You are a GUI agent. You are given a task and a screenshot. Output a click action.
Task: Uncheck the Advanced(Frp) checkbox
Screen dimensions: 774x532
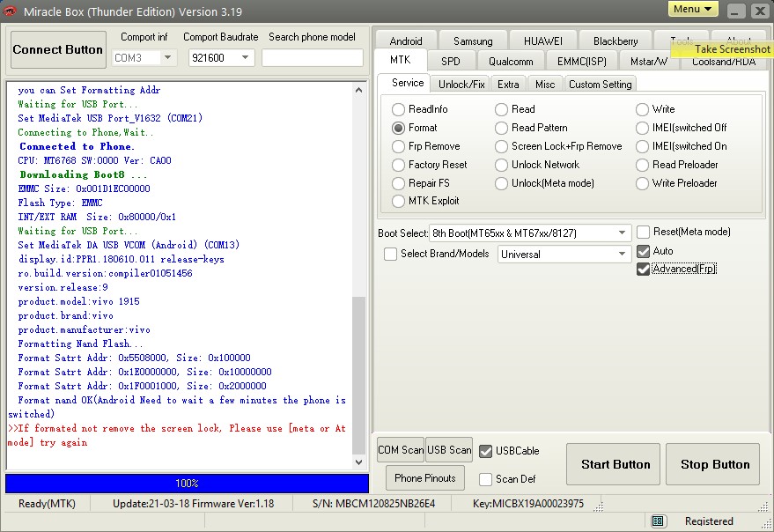point(643,269)
